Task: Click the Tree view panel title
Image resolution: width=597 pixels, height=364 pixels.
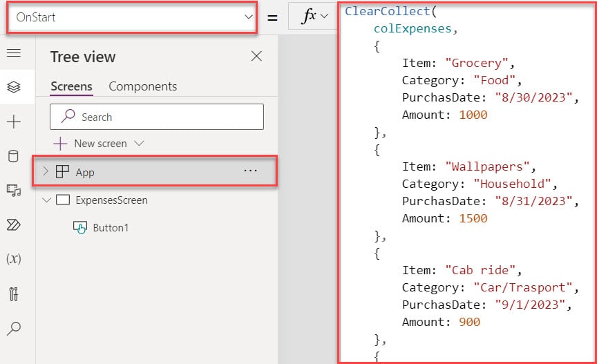Action: 83,57
